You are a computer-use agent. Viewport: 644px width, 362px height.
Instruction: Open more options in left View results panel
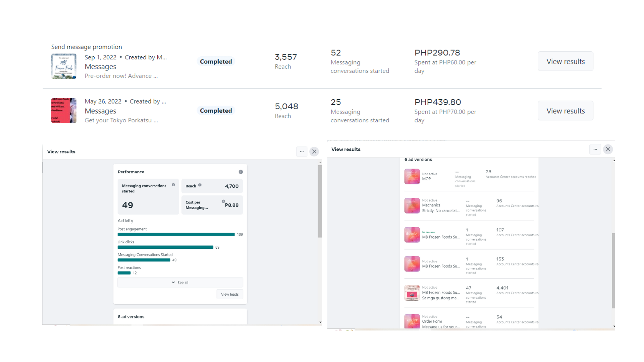tap(302, 152)
